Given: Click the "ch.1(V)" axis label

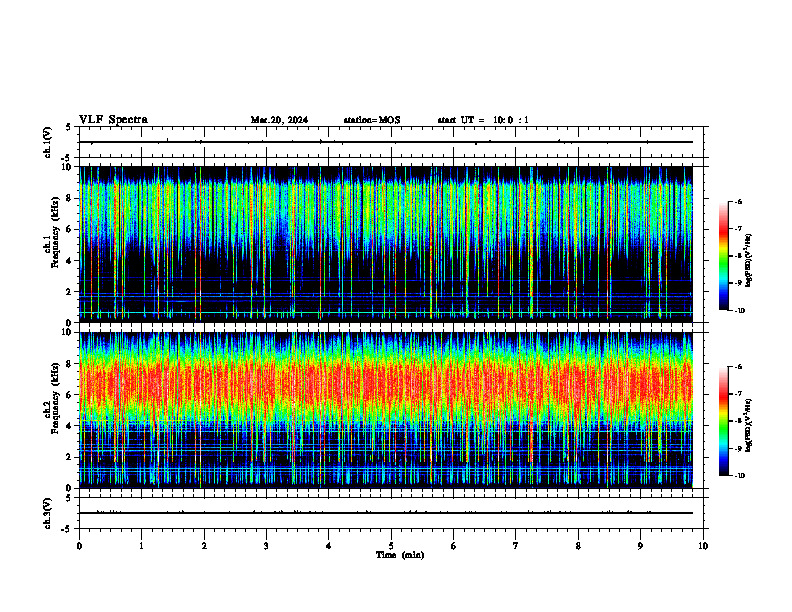Looking at the screenshot, I should [x=48, y=142].
